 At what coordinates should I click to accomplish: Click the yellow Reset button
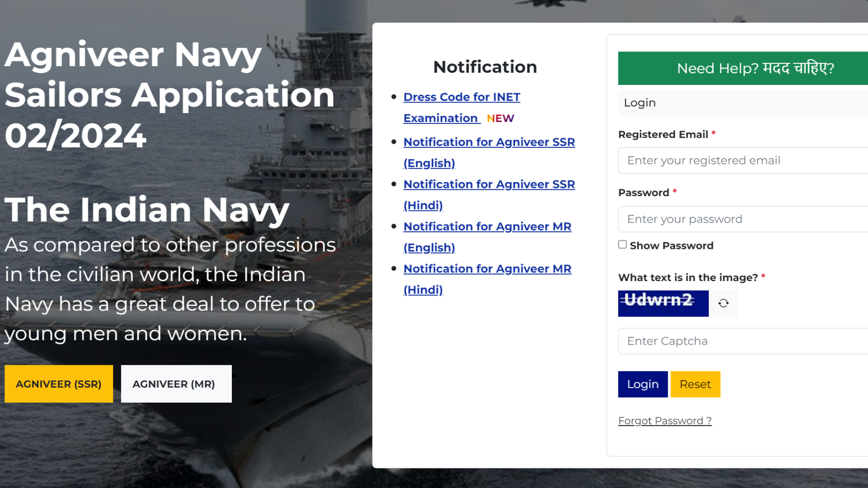[695, 384]
